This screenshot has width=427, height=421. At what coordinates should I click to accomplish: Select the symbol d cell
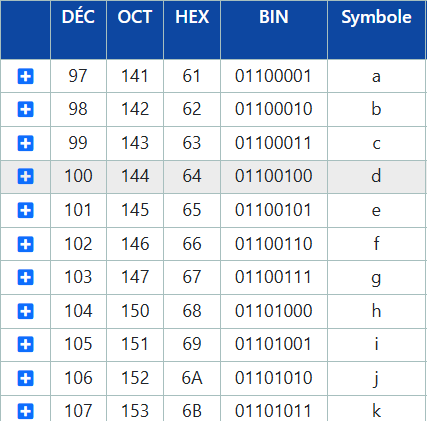(x=377, y=177)
